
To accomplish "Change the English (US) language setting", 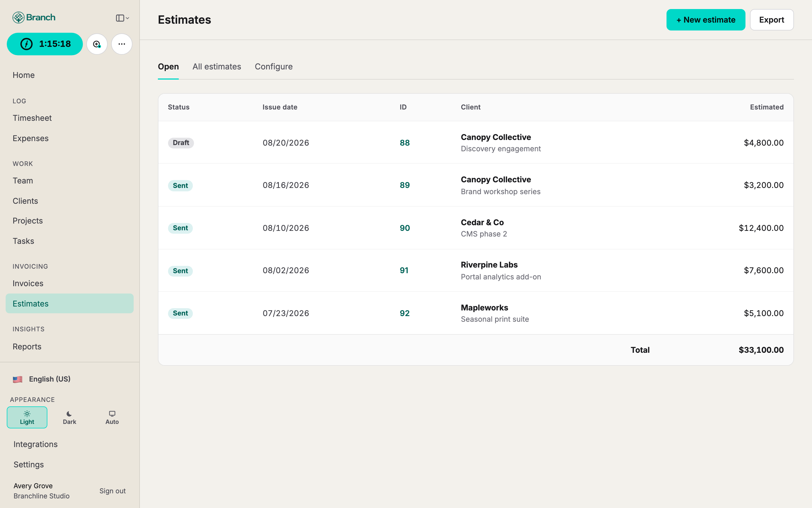I will 50,379.
